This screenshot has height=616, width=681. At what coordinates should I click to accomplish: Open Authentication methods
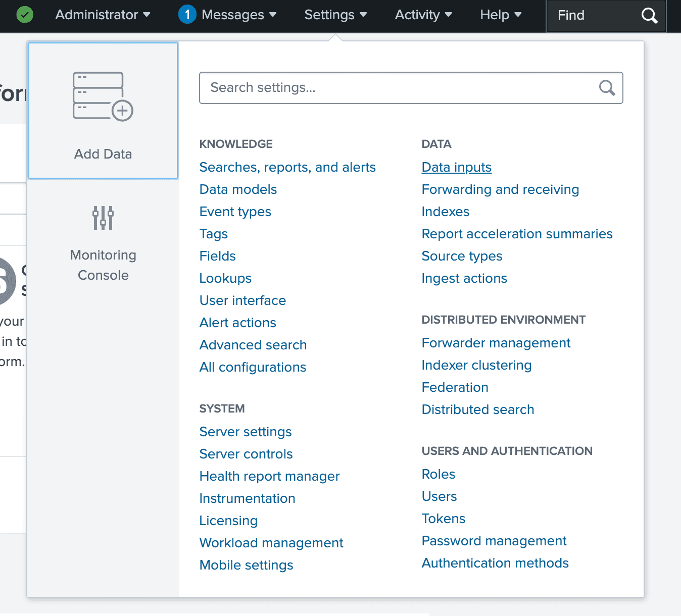(495, 563)
